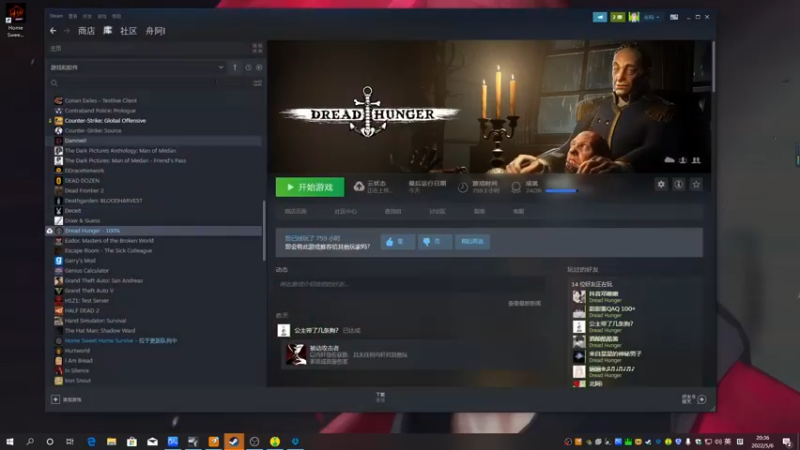Viewport: 800px width, 450px height.
Task: Open the Friends (好友) menu
Action: 87,16
